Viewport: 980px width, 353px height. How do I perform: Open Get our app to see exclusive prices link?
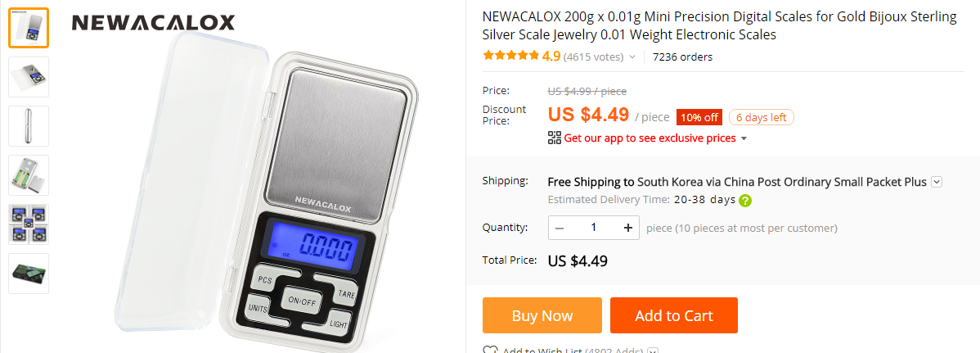[x=650, y=138]
